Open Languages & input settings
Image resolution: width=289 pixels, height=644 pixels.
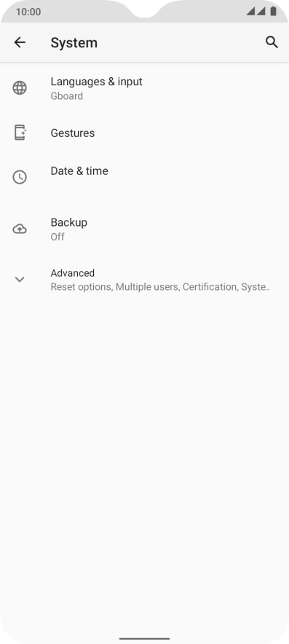point(144,88)
